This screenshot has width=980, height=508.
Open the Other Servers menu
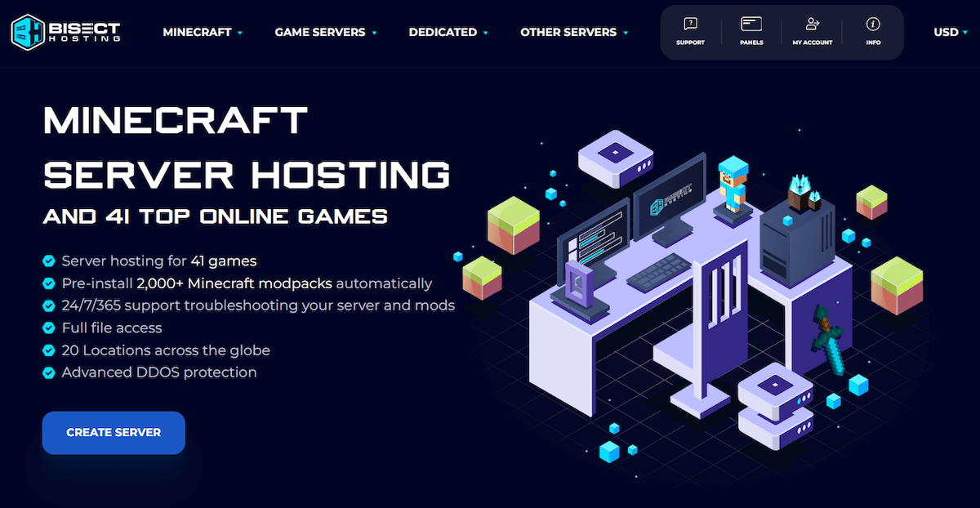[573, 33]
